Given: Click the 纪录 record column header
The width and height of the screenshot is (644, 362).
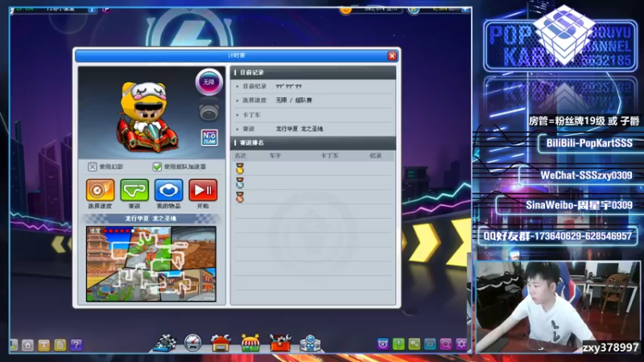Looking at the screenshot, I should pos(375,156).
